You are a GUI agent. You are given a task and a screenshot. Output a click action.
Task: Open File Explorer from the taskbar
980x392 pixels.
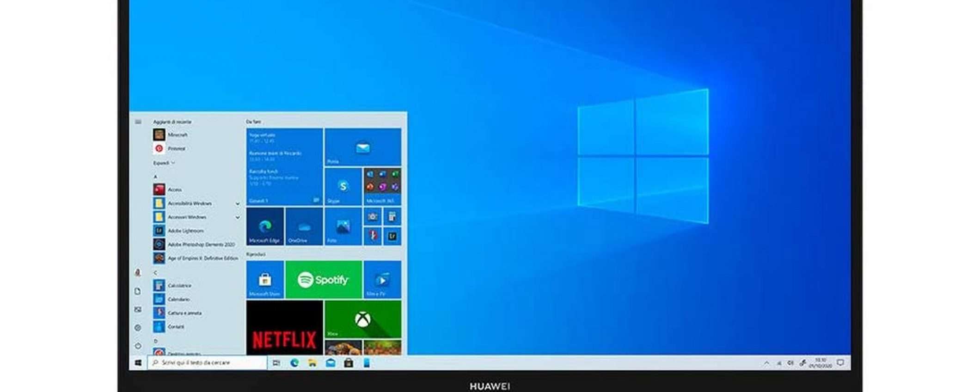tap(312, 363)
